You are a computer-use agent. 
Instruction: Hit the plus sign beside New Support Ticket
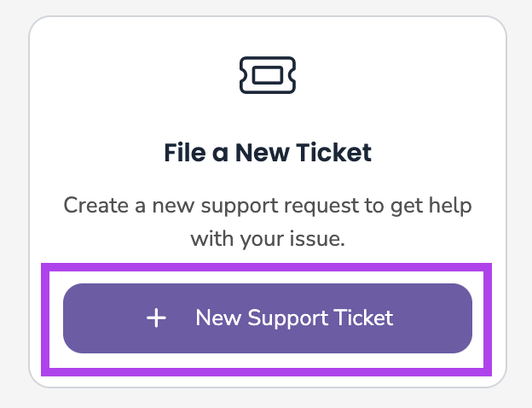click(156, 318)
